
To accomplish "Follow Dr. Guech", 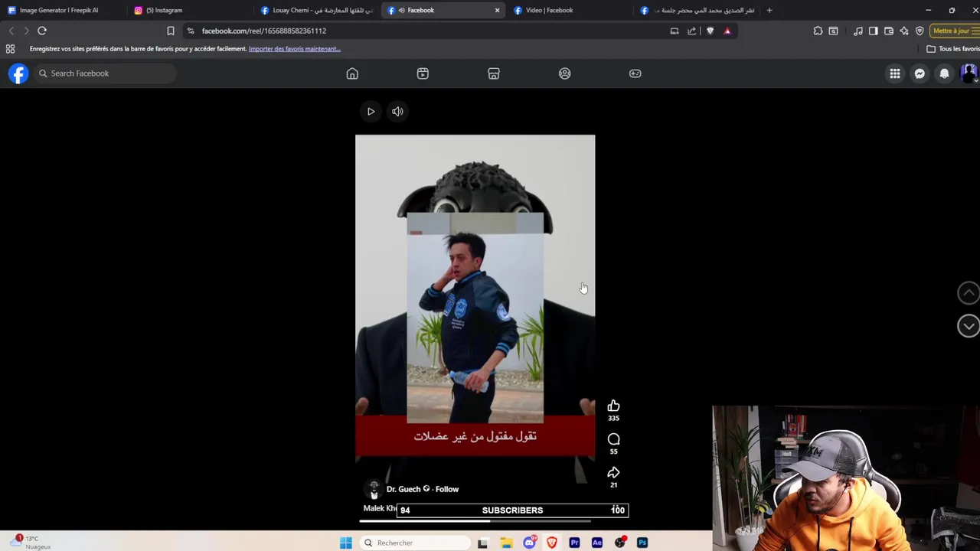I will tap(447, 489).
